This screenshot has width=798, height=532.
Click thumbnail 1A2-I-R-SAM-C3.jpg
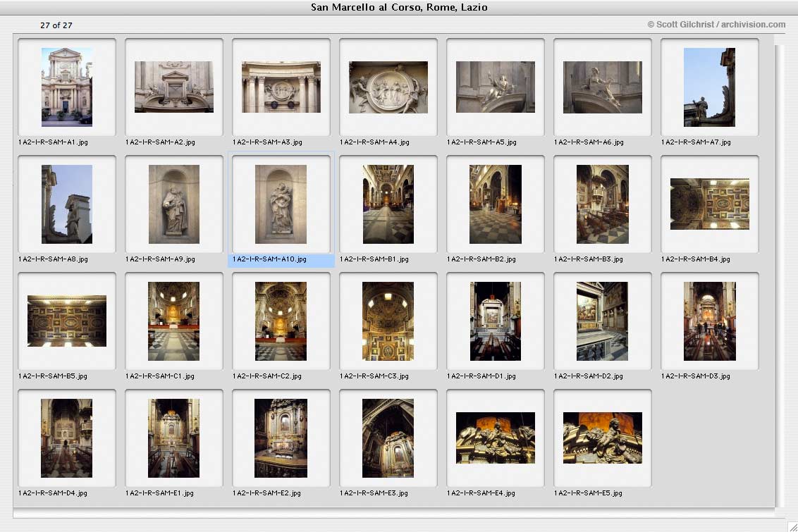coord(388,321)
